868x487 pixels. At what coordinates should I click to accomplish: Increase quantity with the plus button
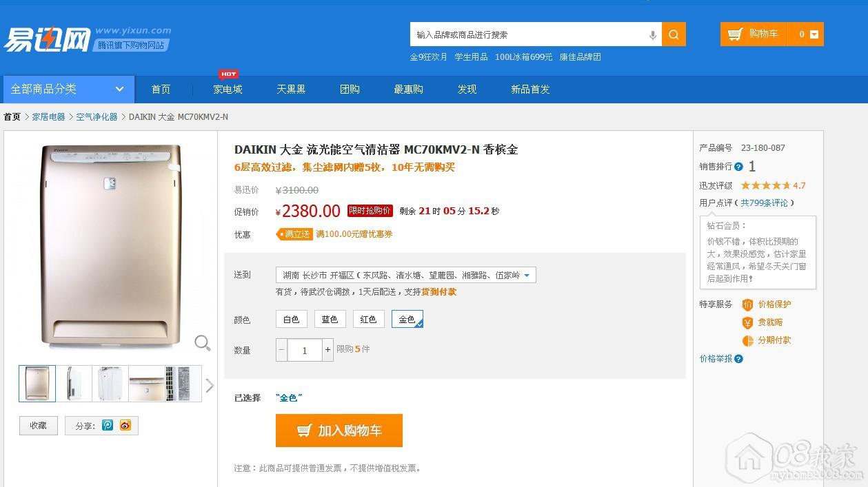[327, 350]
